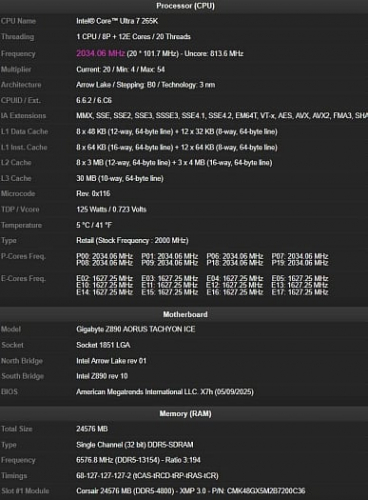Click the L1 Data Cache value

coord(177,132)
